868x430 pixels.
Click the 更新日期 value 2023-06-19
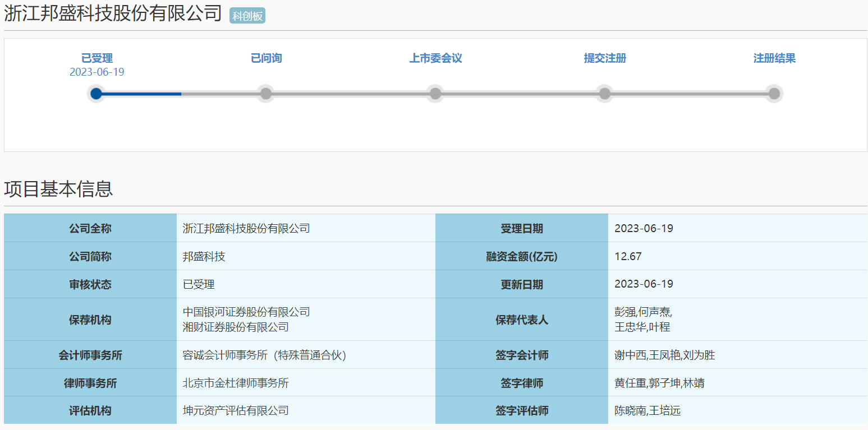[644, 284]
